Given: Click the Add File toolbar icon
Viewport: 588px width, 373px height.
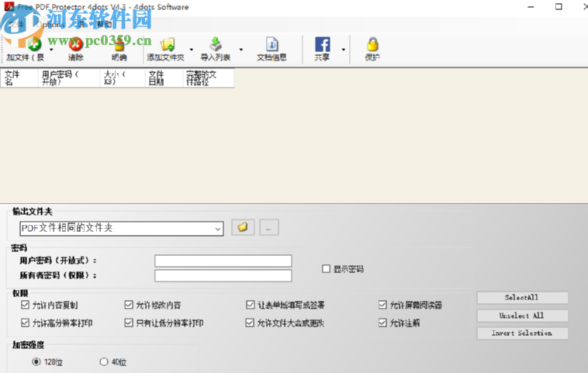Looking at the screenshot, I should [34, 44].
